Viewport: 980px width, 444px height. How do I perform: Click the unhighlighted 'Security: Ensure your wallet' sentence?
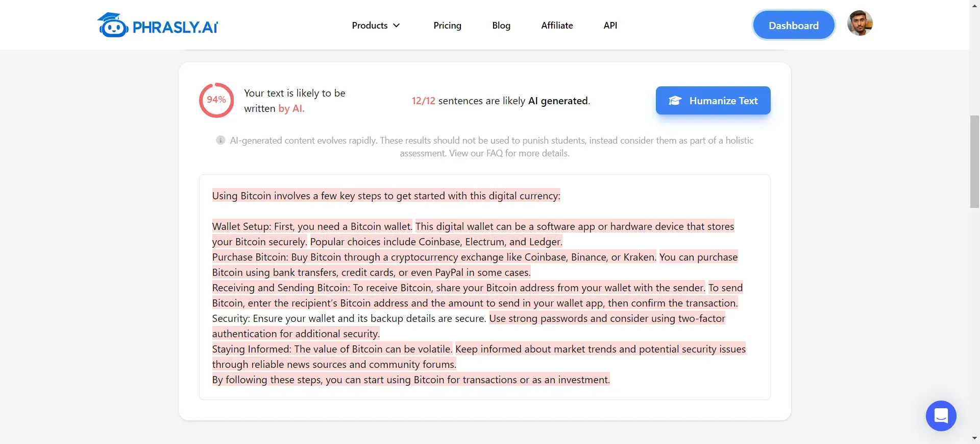coord(349,318)
